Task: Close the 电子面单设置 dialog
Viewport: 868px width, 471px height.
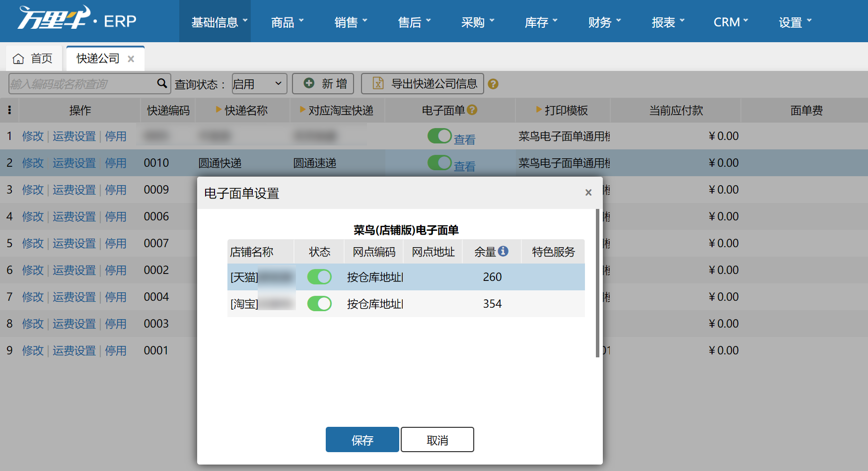Action: coord(588,192)
